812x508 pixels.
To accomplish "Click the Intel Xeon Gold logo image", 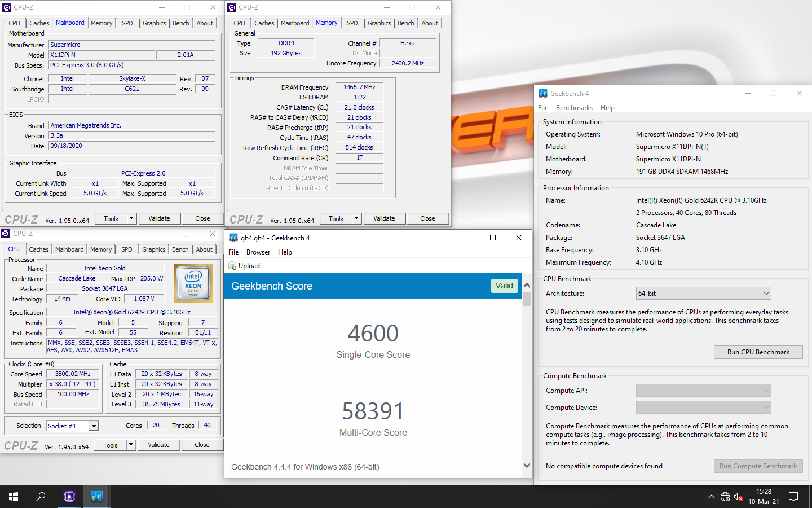I will 193,283.
